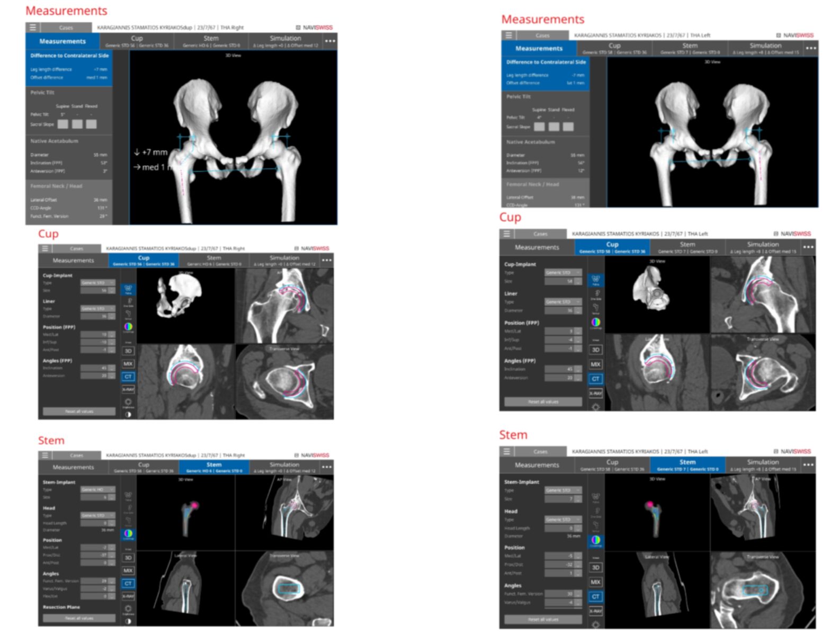Click Reset all values in THA Right Cup panel

[79, 411]
